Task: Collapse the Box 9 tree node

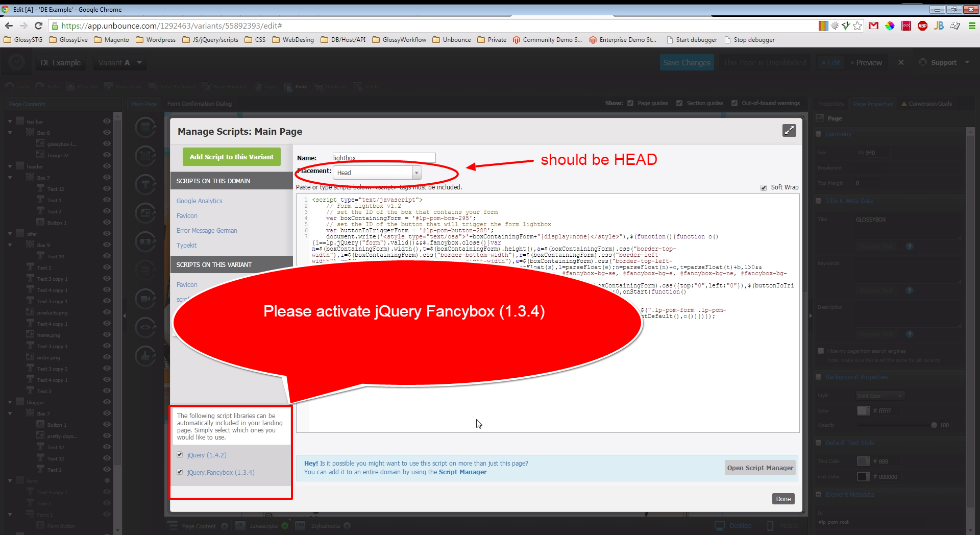Action: click(x=10, y=245)
